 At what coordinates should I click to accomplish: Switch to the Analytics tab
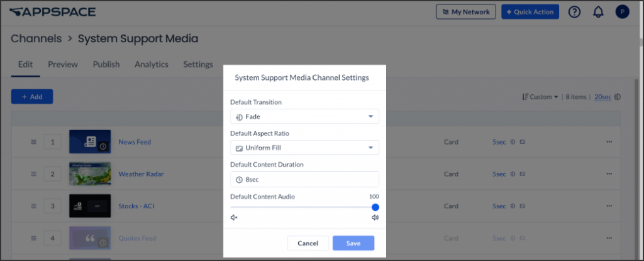[152, 65]
